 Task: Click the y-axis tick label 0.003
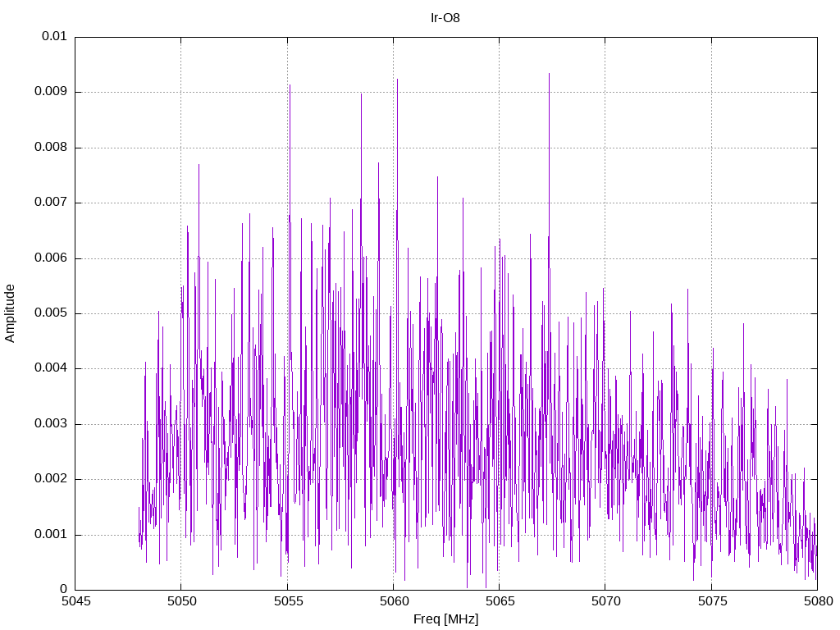coord(51,424)
